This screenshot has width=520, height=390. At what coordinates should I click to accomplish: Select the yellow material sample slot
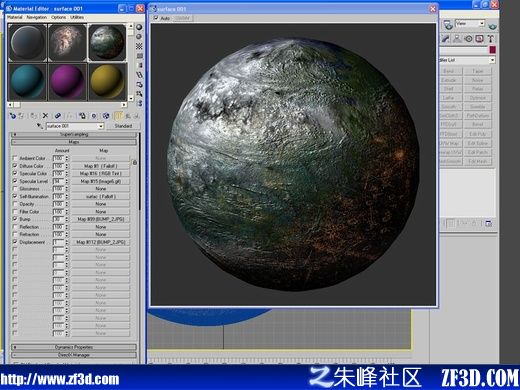107,82
